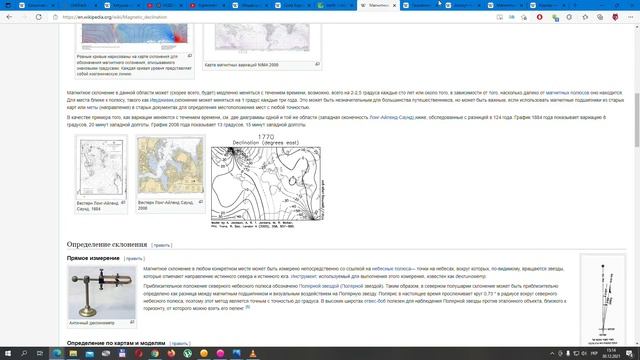The width and height of the screenshot is (640, 360).
Task: Open the Mail app from the taskbar
Action: tap(89, 353)
